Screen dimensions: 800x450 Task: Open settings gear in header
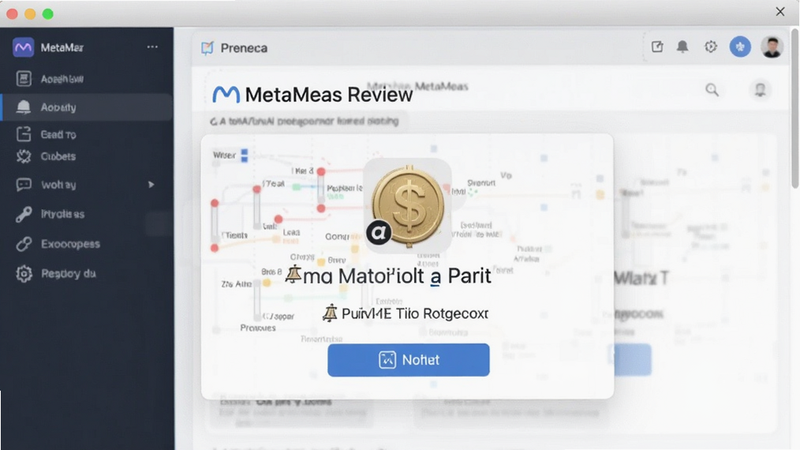pyautogui.click(x=711, y=47)
